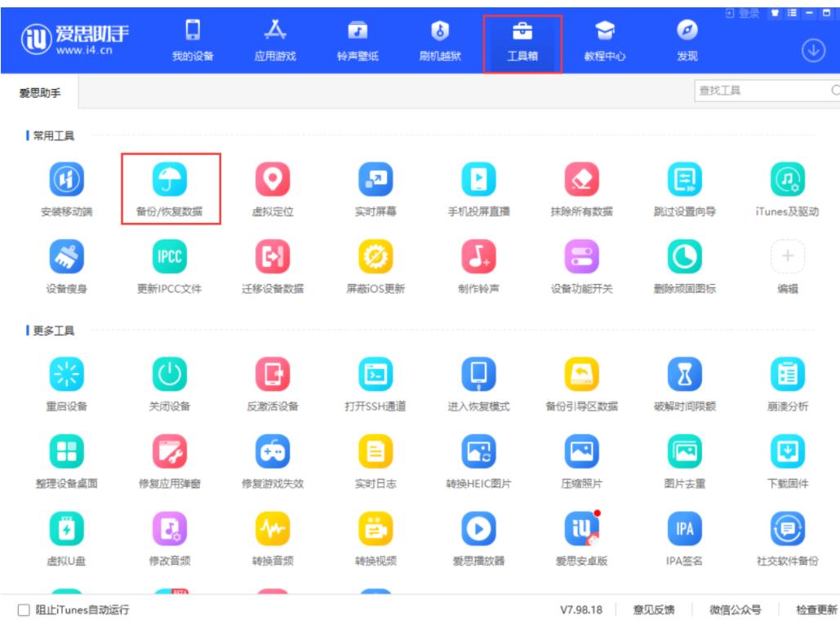The image size is (840, 626).
Task: Launch the IPA签名 signing tool
Action: [x=684, y=529]
